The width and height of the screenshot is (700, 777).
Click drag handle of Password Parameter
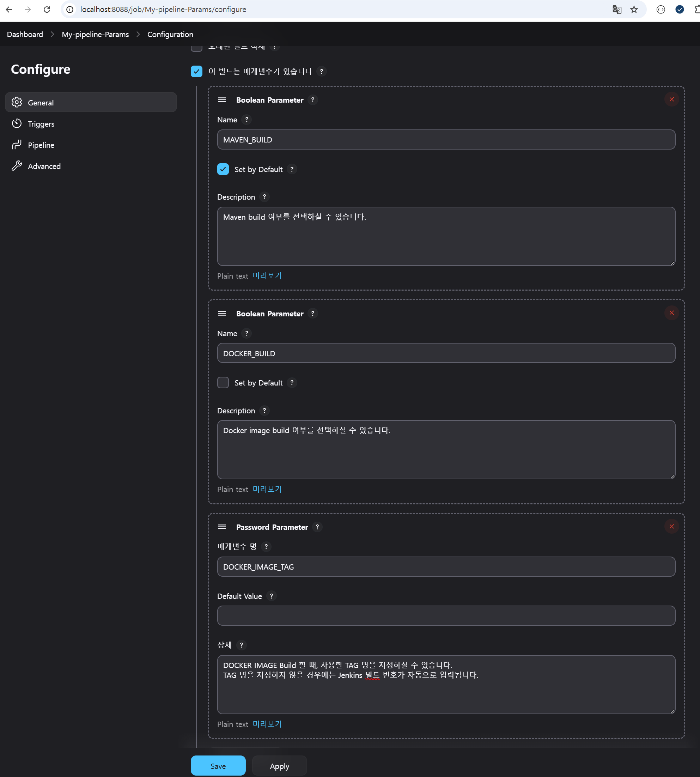(222, 527)
